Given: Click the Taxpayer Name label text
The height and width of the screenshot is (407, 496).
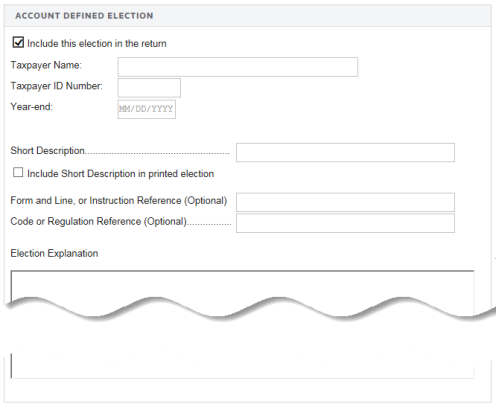Looking at the screenshot, I should [x=46, y=65].
